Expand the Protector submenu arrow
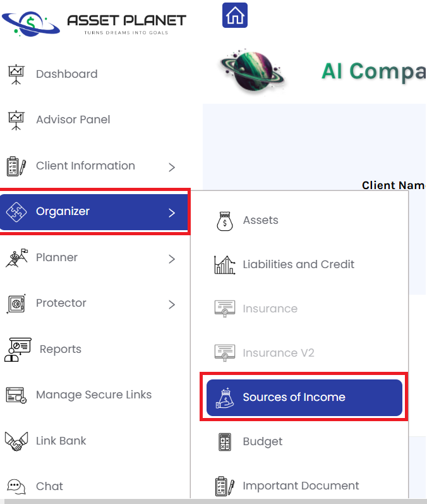This screenshot has width=427, height=504. (x=172, y=304)
